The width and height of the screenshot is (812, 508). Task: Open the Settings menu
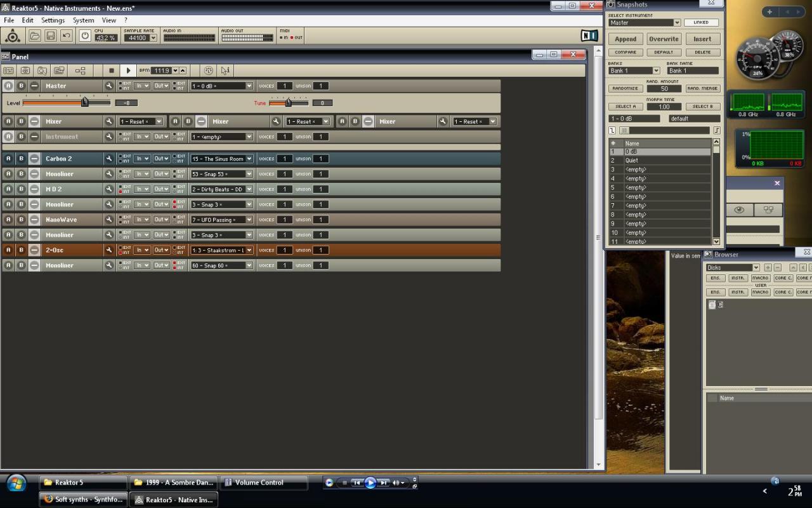(x=53, y=20)
